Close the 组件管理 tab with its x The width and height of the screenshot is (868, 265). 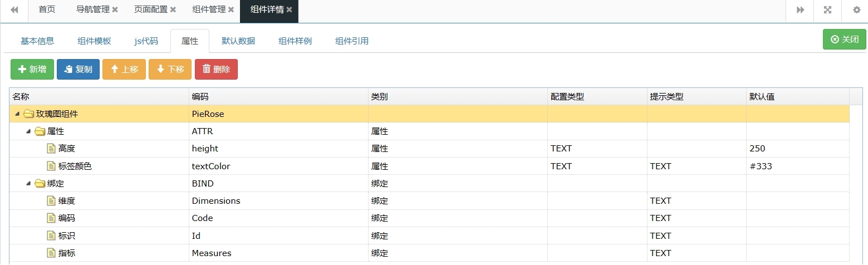click(231, 9)
